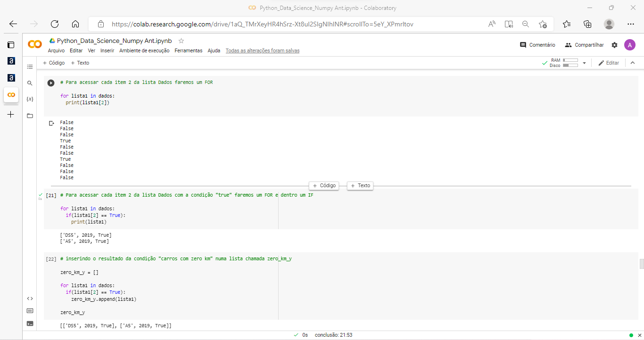
Task: Clear the first cell output
Action: [51, 123]
